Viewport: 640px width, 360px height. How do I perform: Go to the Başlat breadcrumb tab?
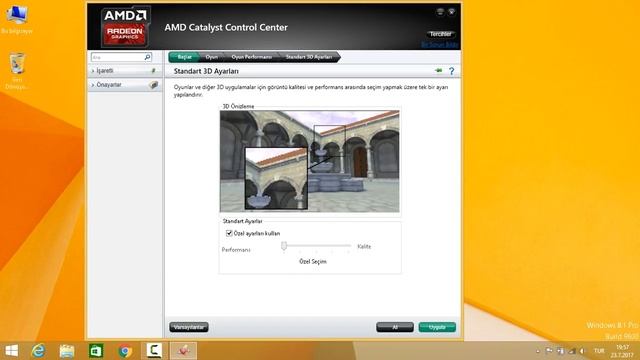tap(184, 57)
